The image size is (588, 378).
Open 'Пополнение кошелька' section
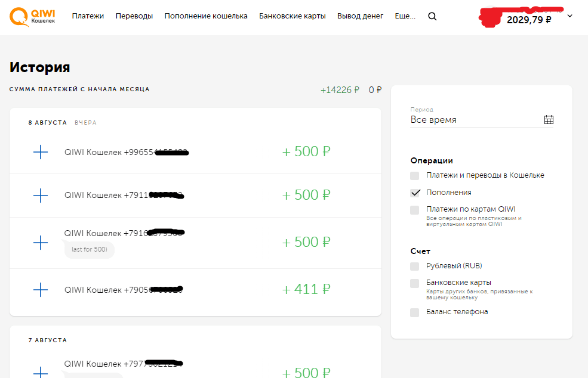[206, 16]
